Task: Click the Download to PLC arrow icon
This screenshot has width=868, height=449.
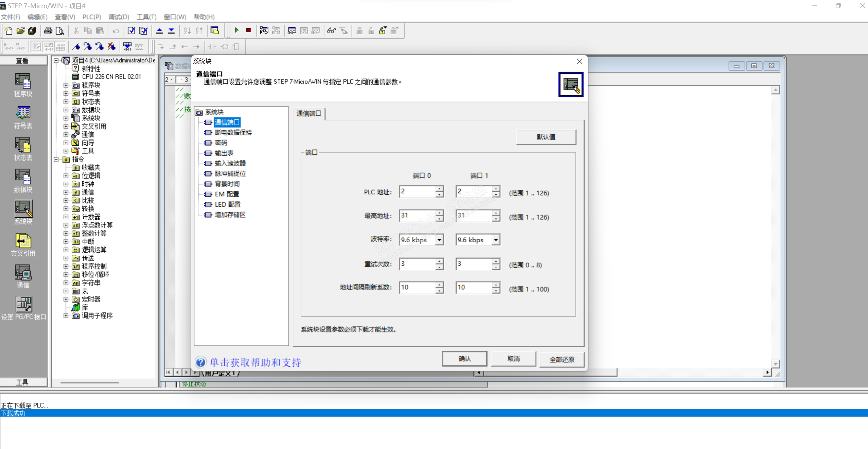Action: (x=171, y=31)
